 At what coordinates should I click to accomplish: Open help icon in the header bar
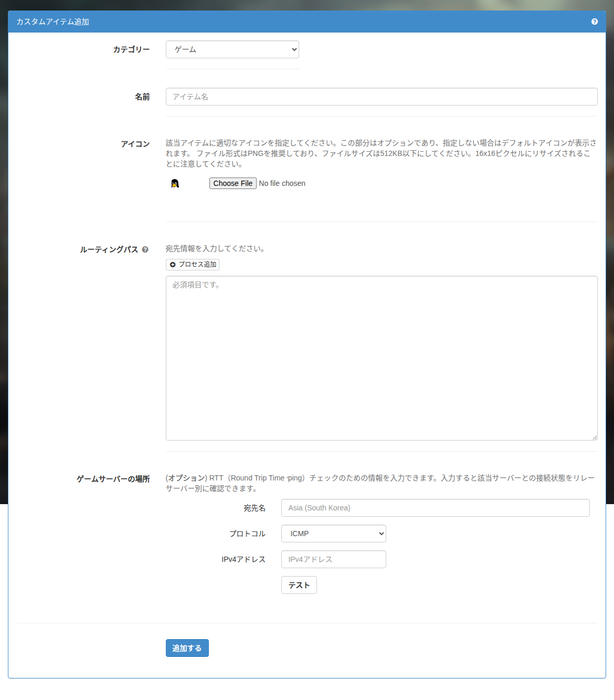(595, 22)
